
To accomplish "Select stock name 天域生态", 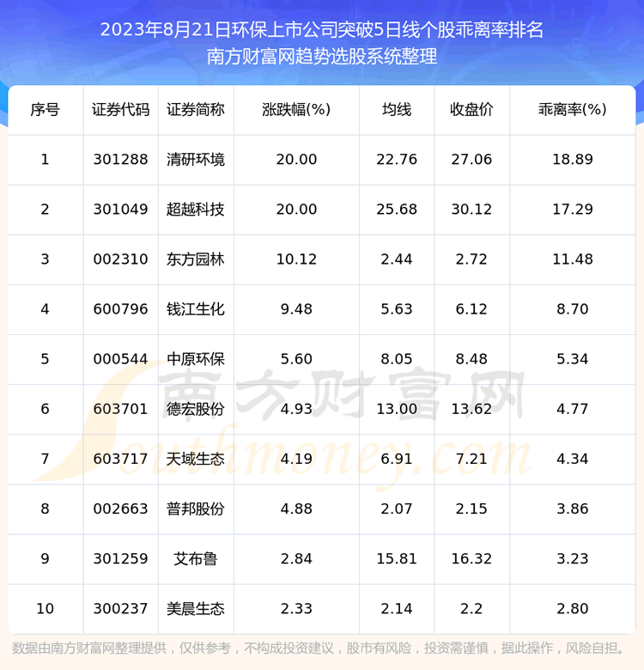I will point(196,459).
